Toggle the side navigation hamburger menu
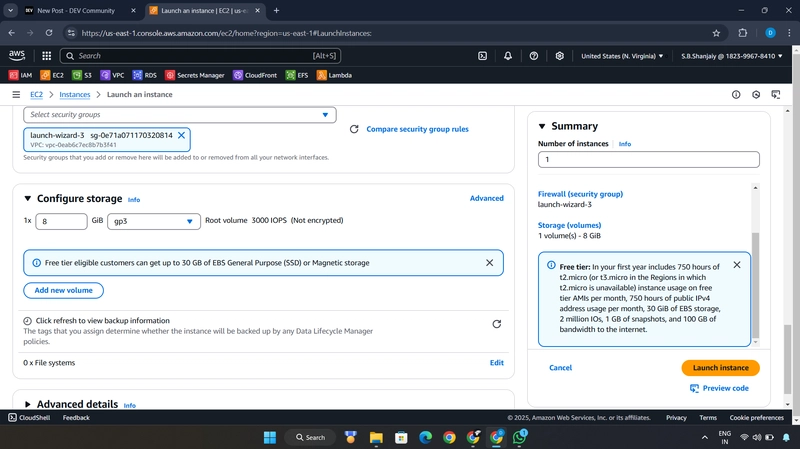Image resolution: width=800 pixels, height=449 pixels. tap(16, 94)
